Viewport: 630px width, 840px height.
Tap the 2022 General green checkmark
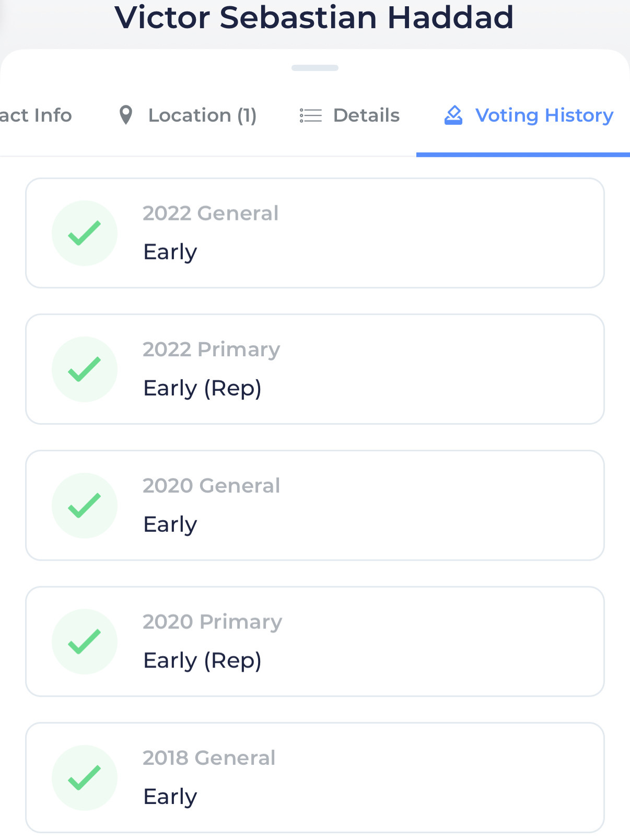point(85,233)
